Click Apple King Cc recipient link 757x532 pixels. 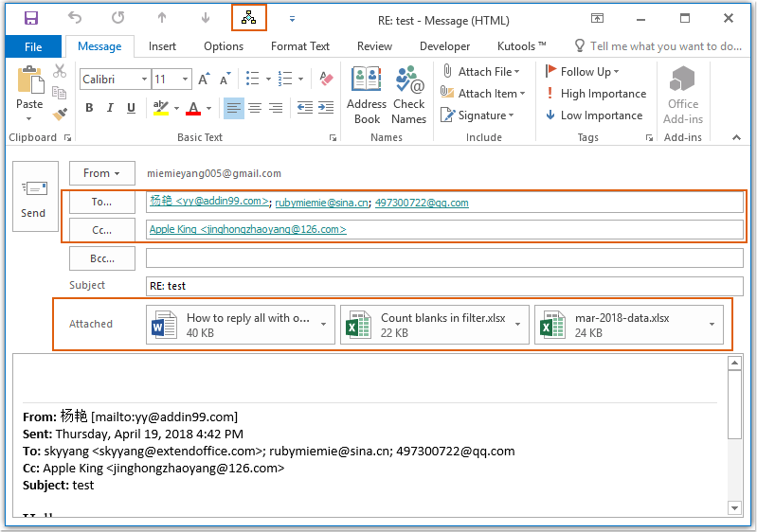point(247,230)
